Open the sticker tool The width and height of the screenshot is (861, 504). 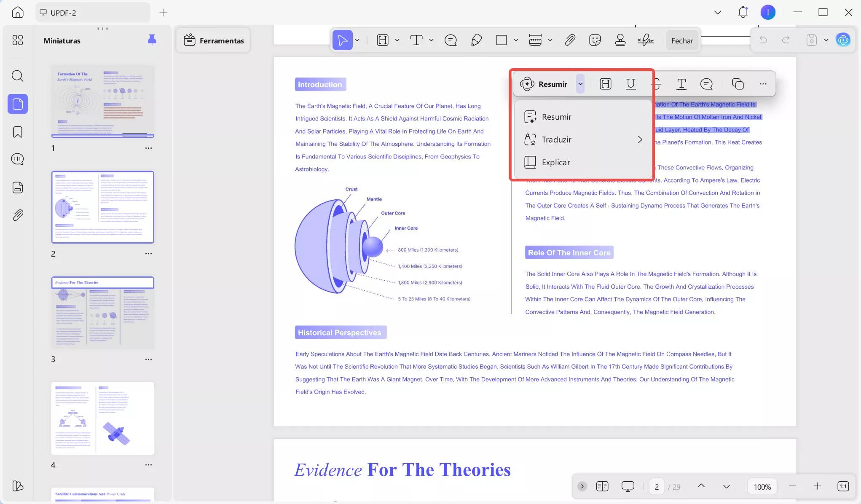coord(595,40)
